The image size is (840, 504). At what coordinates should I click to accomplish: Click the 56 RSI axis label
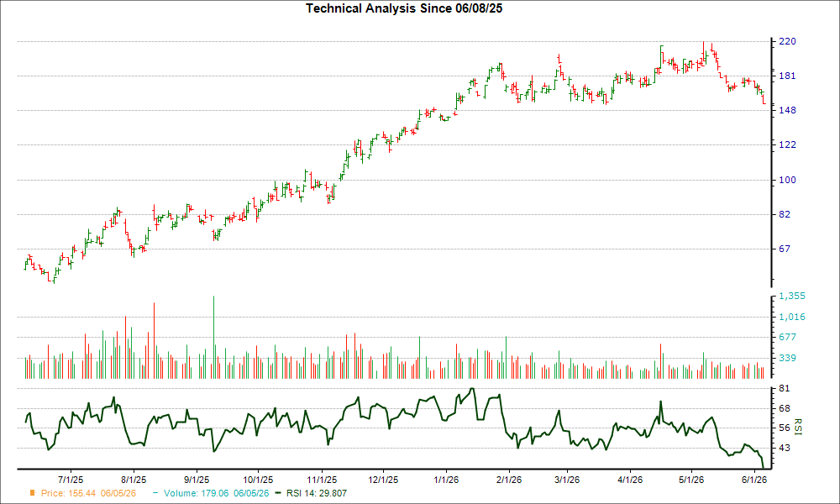785,428
